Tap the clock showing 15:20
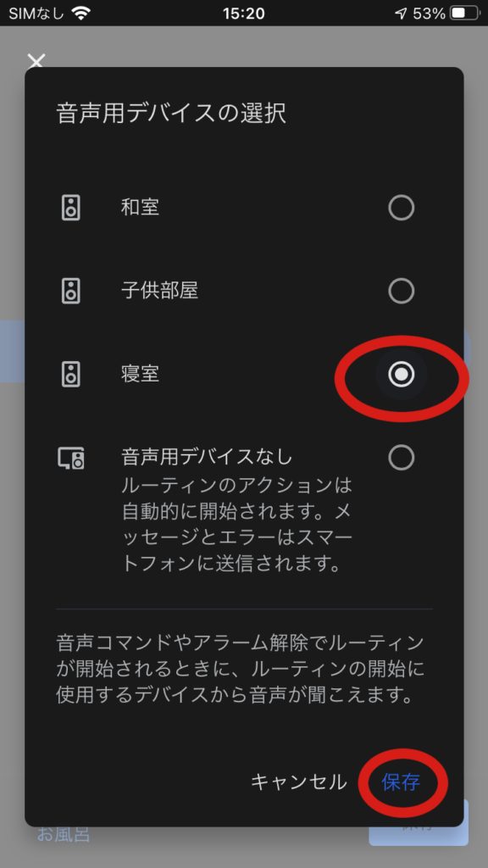This screenshot has width=488, height=868. pos(243,14)
